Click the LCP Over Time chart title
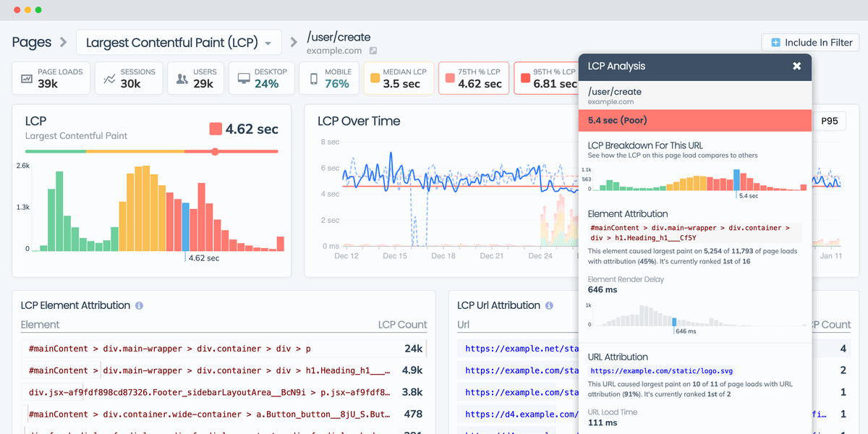This screenshot has height=434, width=868. click(x=359, y=121)
